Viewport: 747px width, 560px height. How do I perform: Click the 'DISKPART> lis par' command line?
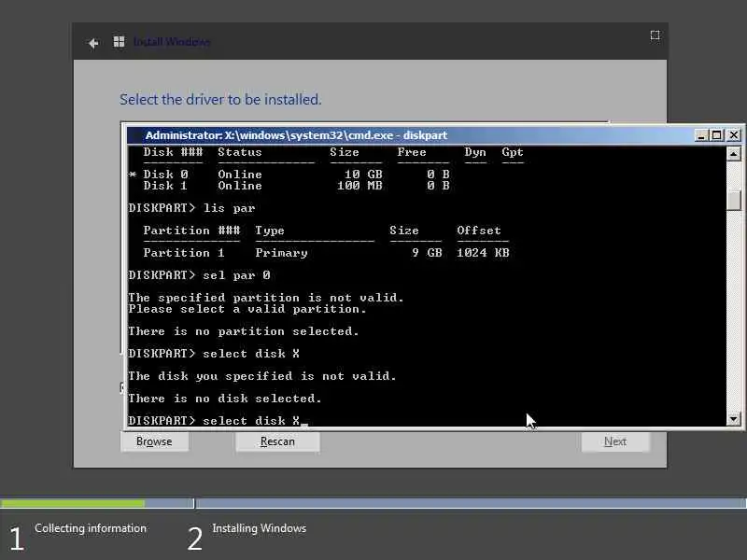[x=191, y=208]
